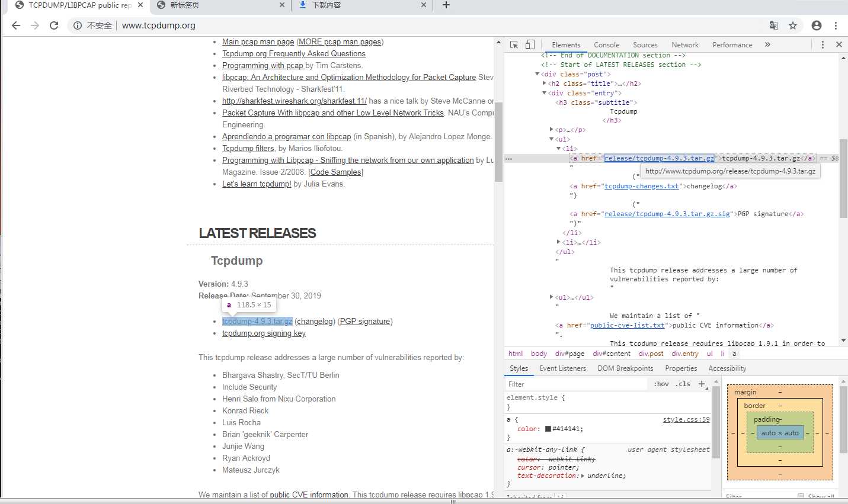Activate the DevTools inspect element picker
848x504 pixels.
[x=514, y=44]
